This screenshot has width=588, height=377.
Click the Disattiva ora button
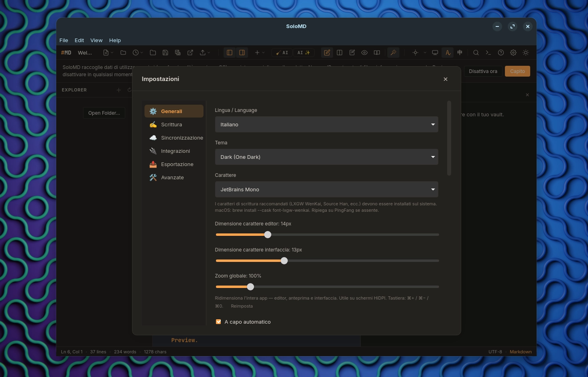[483, 71]
